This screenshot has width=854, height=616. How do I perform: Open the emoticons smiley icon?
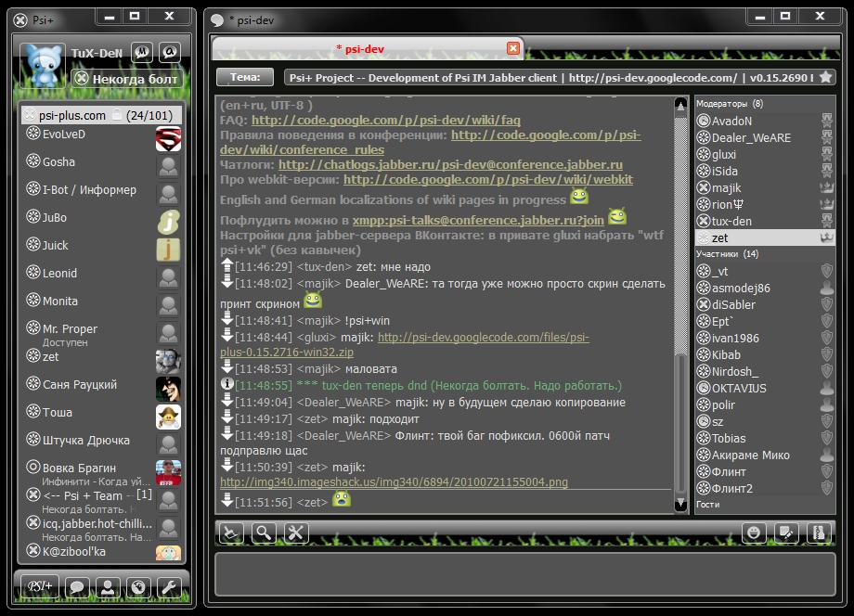(754, 533)
